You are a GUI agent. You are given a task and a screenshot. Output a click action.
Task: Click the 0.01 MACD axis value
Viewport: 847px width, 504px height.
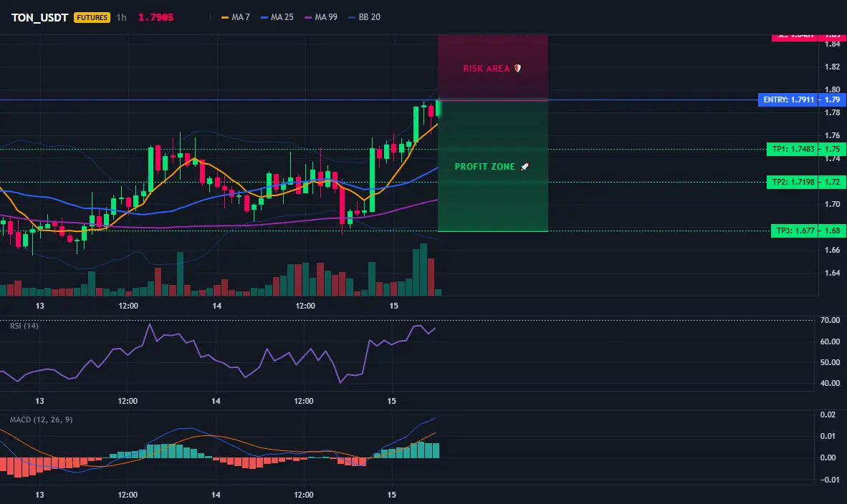pos(828,436)
